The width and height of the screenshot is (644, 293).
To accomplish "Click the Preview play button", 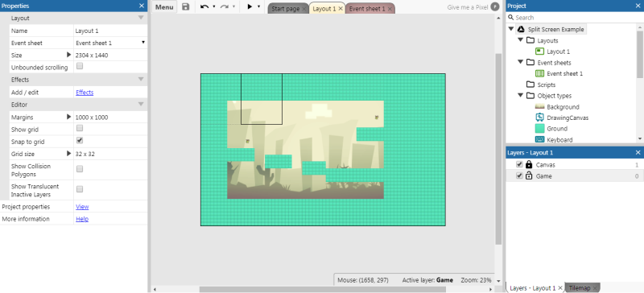I will pyautogui.click(x=250, y=6).
